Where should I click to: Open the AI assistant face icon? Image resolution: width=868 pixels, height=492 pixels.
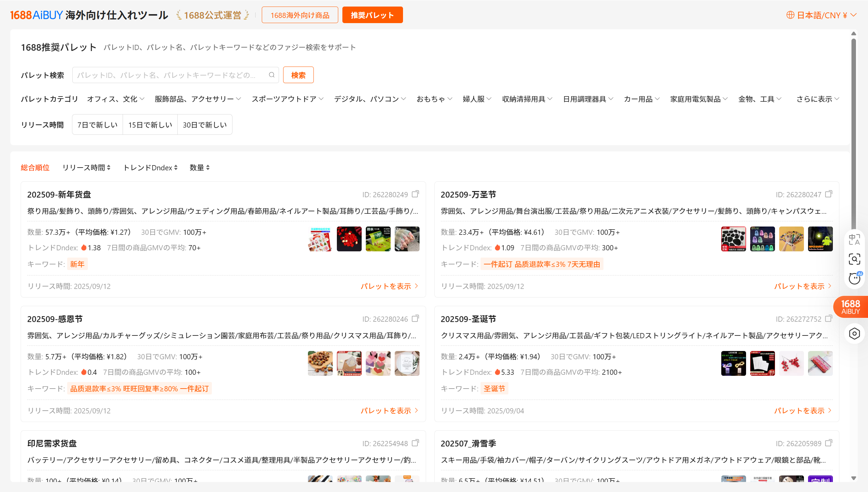[x=854, y=278]
